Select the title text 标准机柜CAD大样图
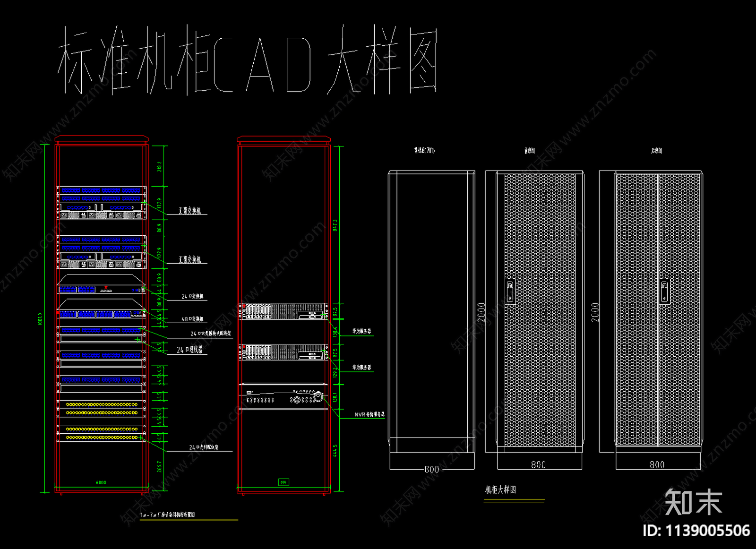756x549 pixels. [x=247, y=60]
